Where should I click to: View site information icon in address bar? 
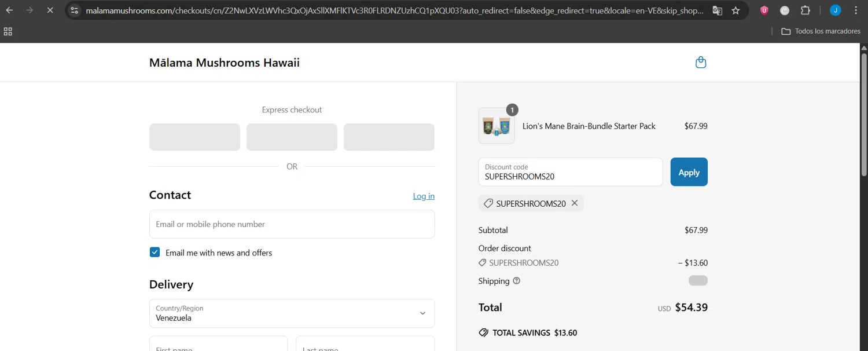[74, 10]
